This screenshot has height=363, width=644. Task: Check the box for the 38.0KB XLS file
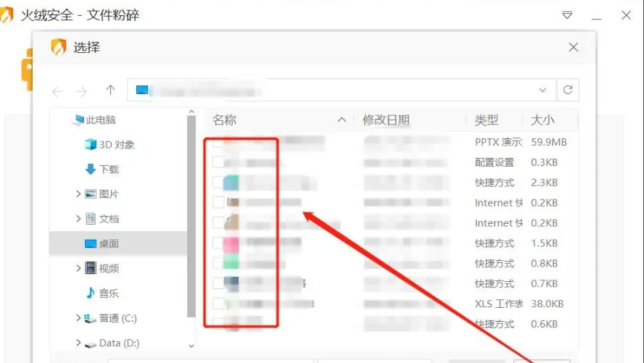point(218,304)
